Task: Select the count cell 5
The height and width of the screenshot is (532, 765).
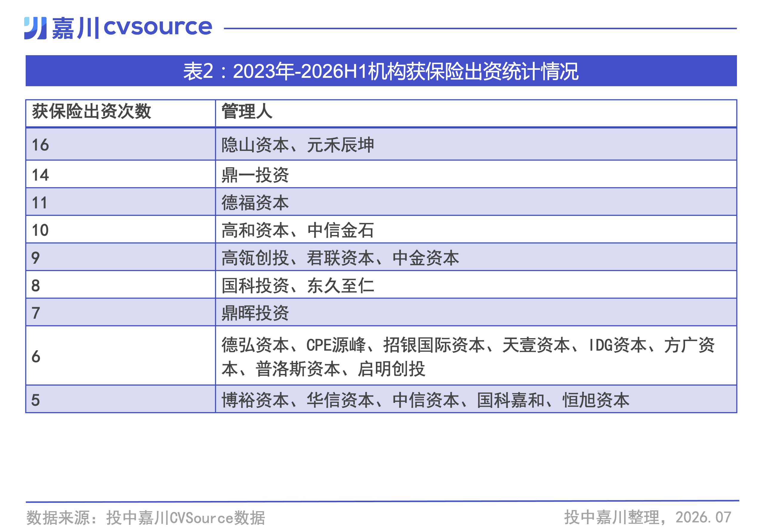Action: click(120, 399)
